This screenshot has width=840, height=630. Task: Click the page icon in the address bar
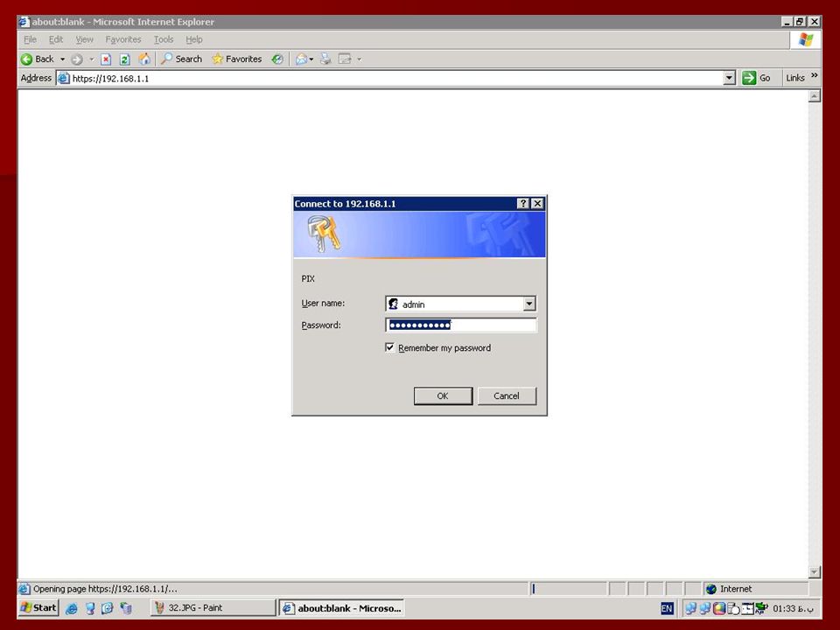(64, 78)
